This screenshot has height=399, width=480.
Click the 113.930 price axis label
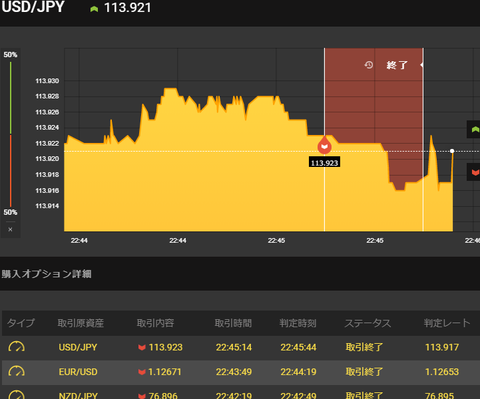47,81
